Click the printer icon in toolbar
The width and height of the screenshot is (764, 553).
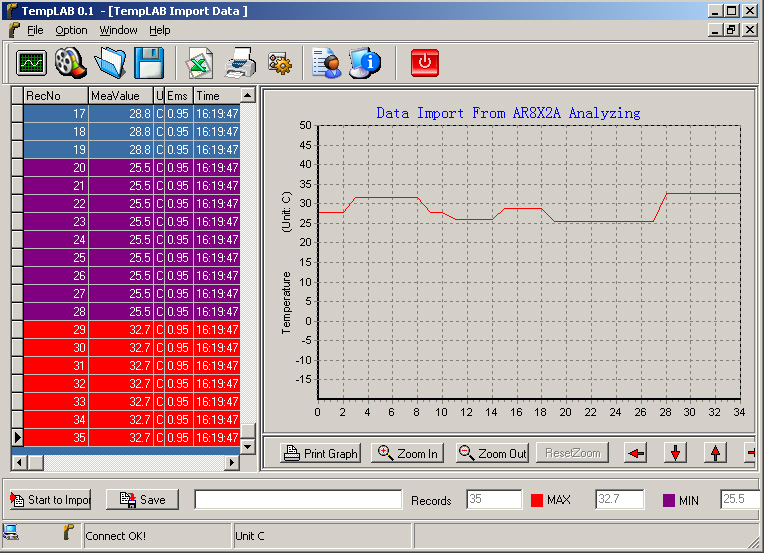click(x=240, y=63)
